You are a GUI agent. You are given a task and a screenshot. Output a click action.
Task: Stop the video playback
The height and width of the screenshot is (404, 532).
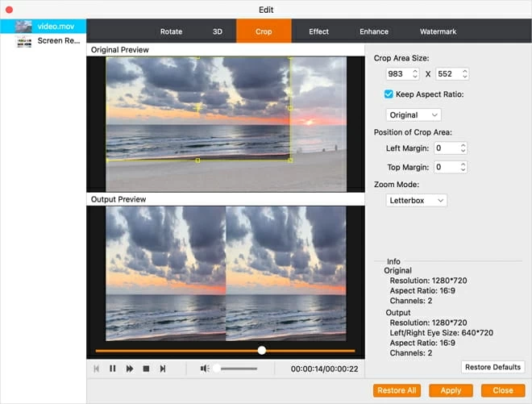[x=146, y=369]
